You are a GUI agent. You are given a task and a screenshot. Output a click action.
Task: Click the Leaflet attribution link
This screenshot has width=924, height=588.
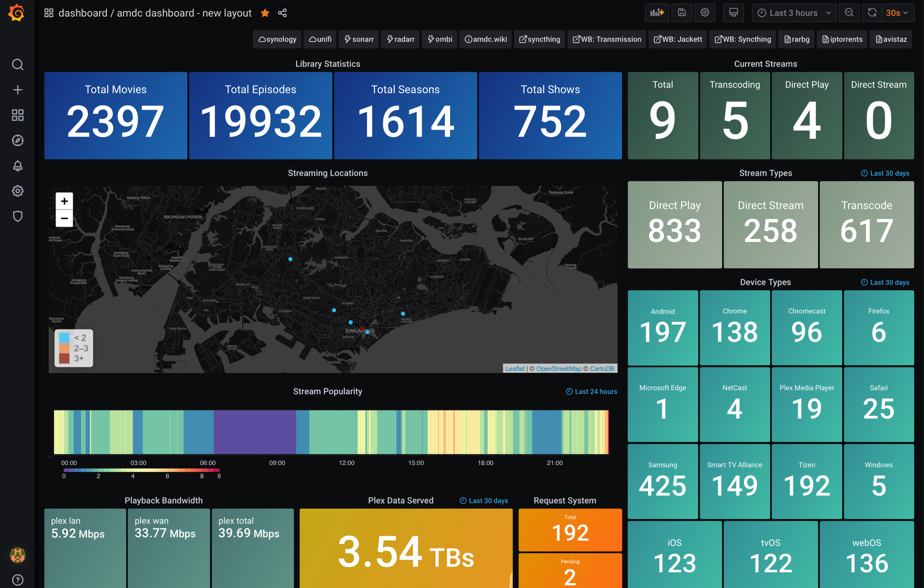click(514, 368)
